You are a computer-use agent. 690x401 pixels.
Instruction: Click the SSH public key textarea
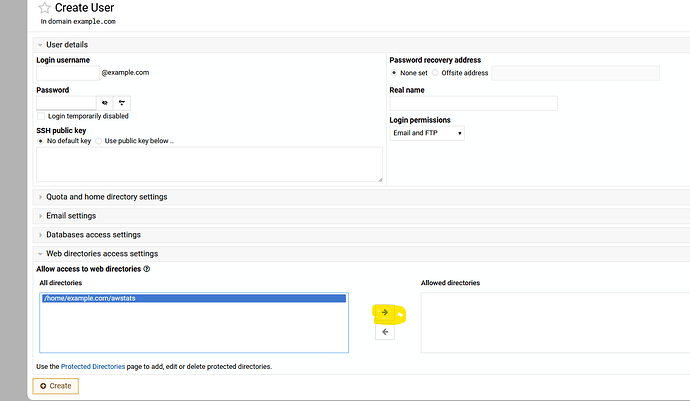(209, 164)
